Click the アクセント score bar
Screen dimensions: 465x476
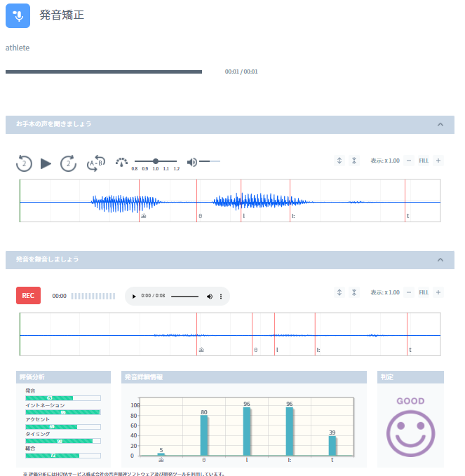tap(63, 427)
